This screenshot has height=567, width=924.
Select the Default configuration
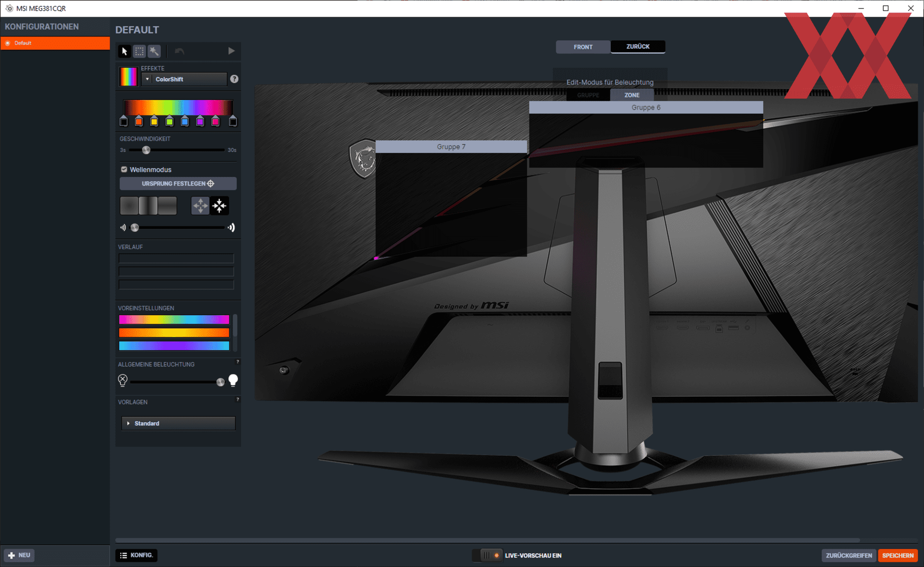pyautogui.click(x=55, y=43)
